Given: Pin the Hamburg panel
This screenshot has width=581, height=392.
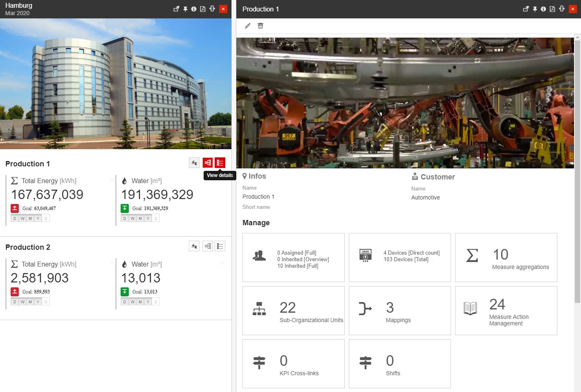Looking at the screenshot, I should pyautogui.click(x=185, y=9).
